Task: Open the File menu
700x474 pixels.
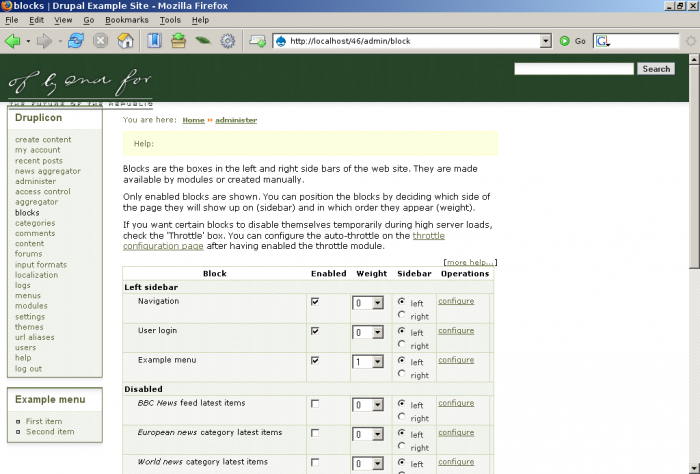Action: click(x=12, y=20)
